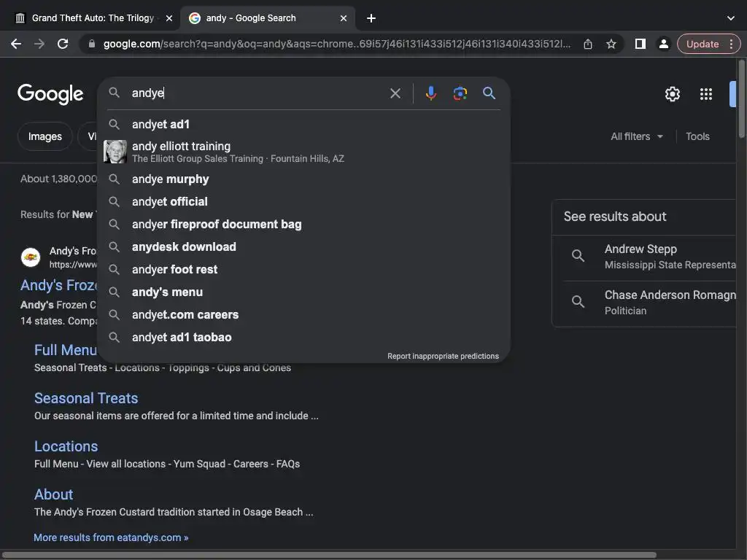
Task: Select the Images filter chip
Action: (44, 136)
